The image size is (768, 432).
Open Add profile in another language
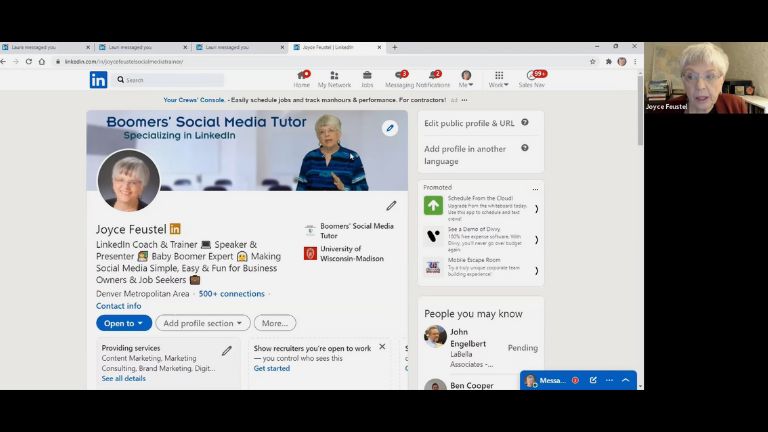pos(465,155)
